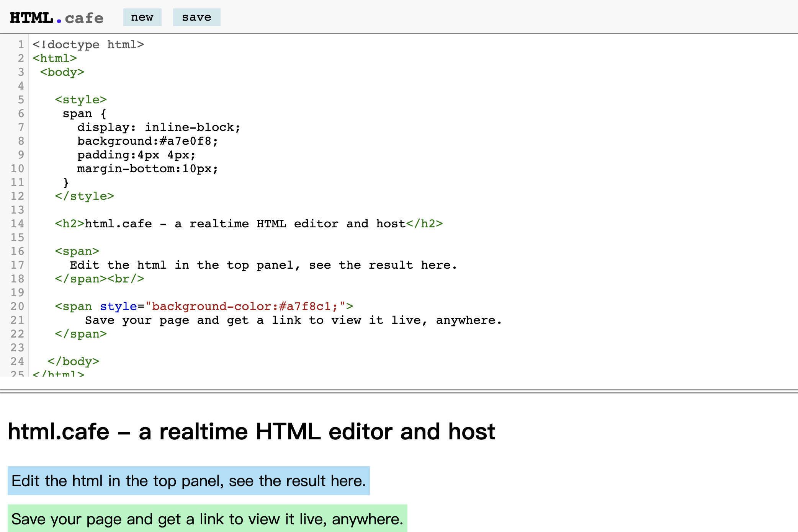This screenshot has height=532, width=798.
Task: Click the save button to publish the page
Action: (196, 17)
